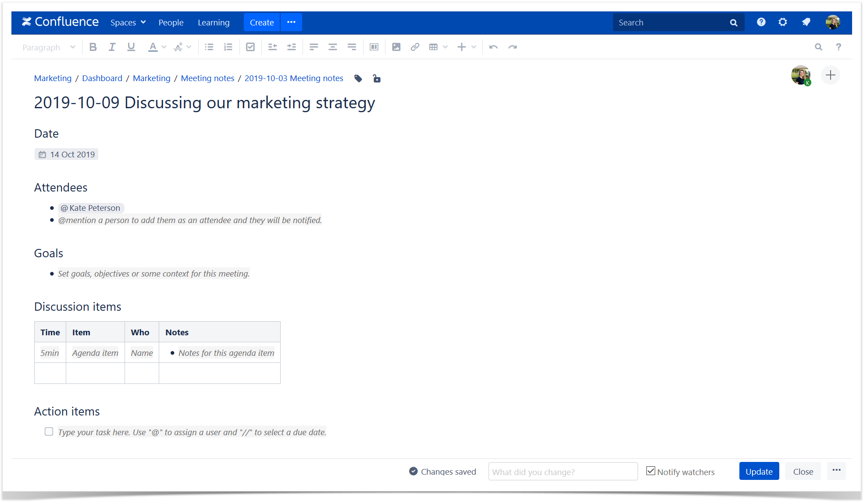Expand the Spaces navigation dropdown
This screenshot has width=867, height=504.
pyautogui.click(x=128, y=22)
